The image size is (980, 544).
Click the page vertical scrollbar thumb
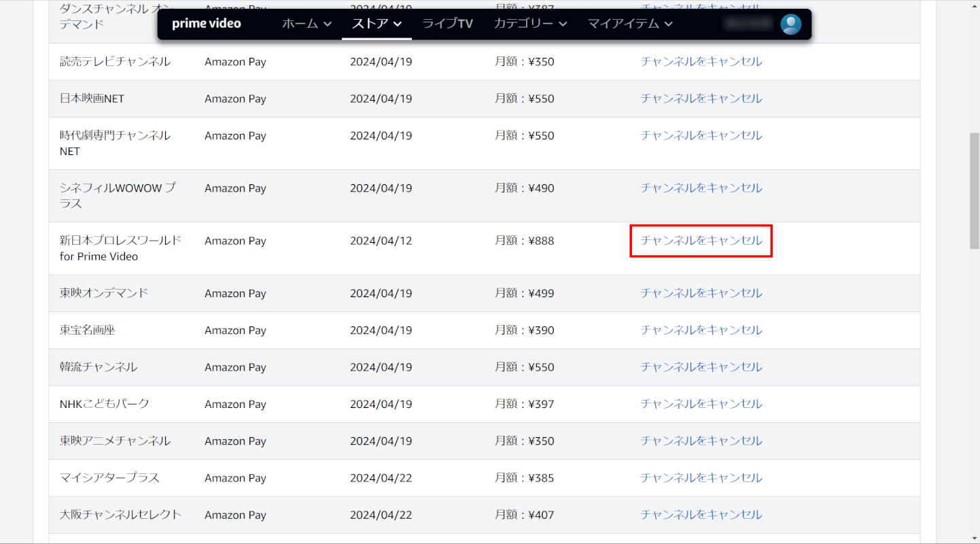pos(974,191)
